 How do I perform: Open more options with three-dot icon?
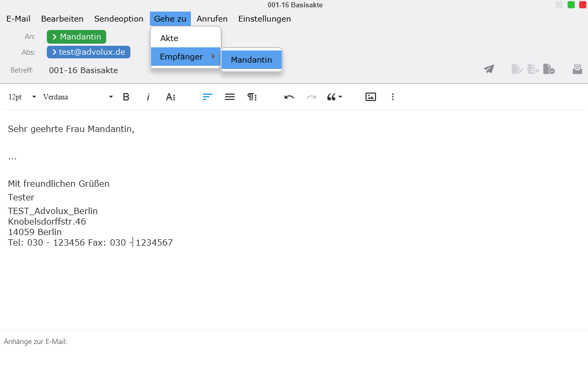[x=392, y=97]
